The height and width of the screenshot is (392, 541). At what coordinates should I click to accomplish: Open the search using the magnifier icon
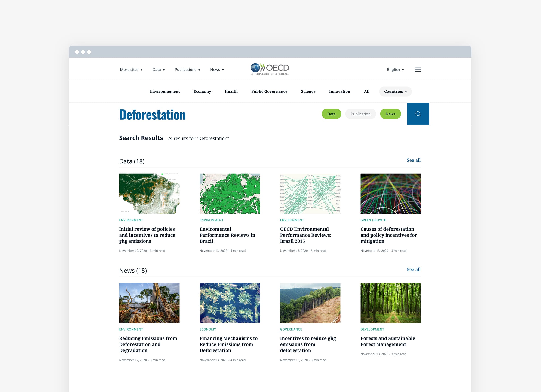pyautogui.click(x=418, y=114)
